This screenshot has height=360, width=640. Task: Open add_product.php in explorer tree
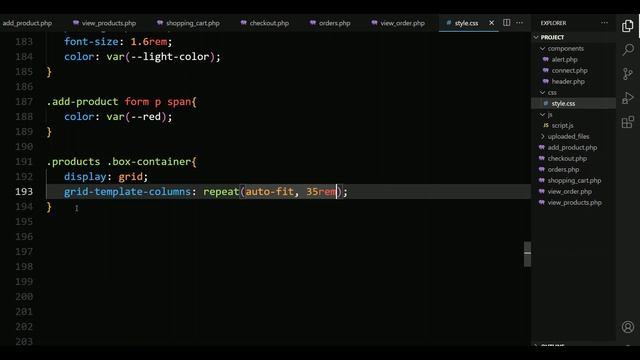tap(572, 147)
